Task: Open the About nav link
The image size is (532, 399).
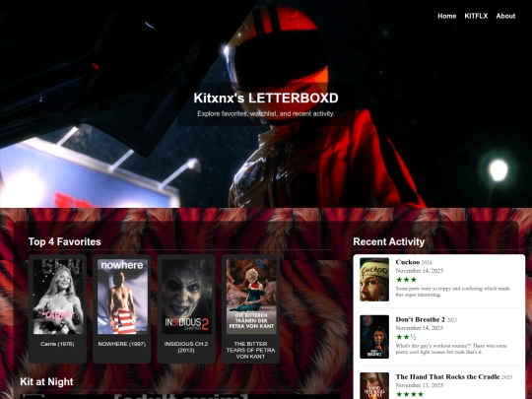Action: point(505,16)
